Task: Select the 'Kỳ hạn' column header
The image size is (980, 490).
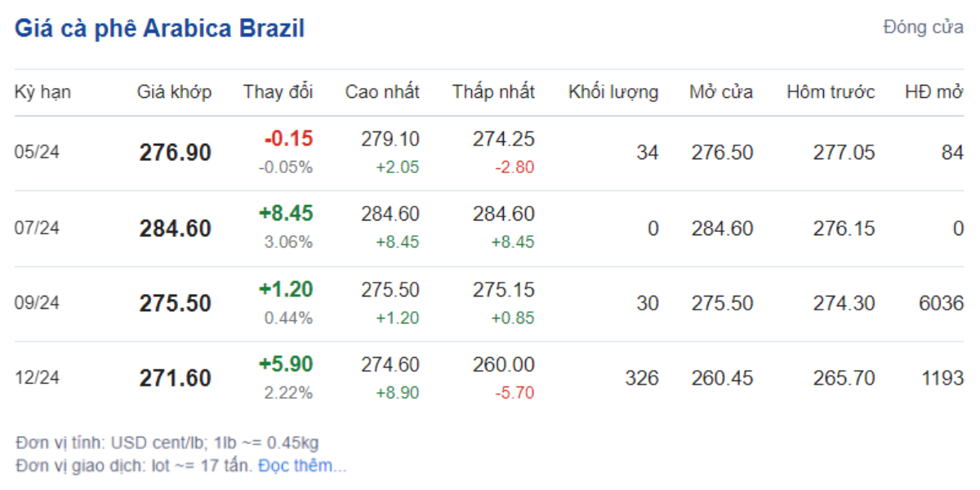Action: tap(42, 92)
